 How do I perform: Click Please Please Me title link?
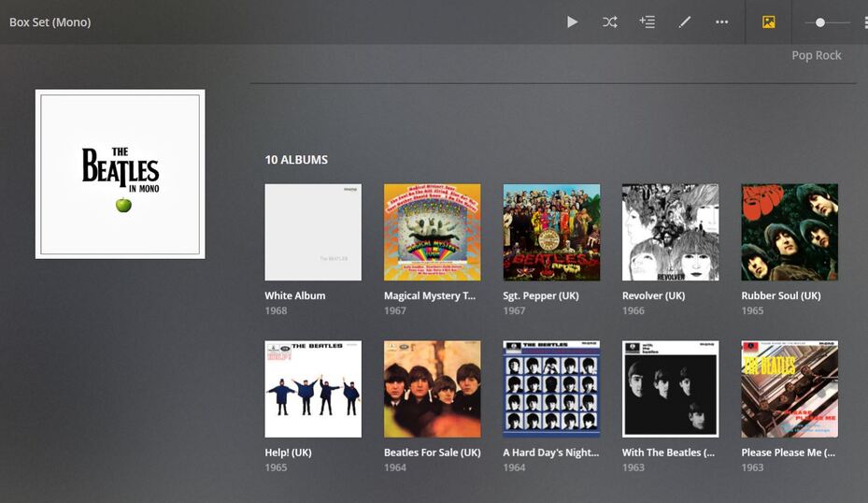click(789, 453)
